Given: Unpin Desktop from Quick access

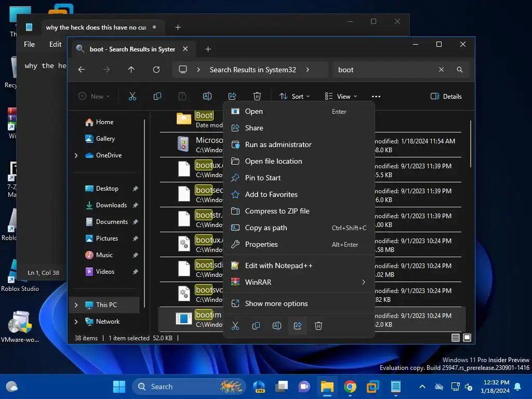Looking at the screenshot, I should (136, 189).
